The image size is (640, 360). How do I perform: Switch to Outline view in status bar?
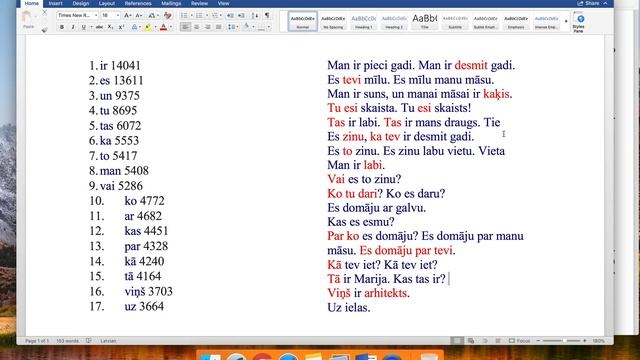pos(485,341)
